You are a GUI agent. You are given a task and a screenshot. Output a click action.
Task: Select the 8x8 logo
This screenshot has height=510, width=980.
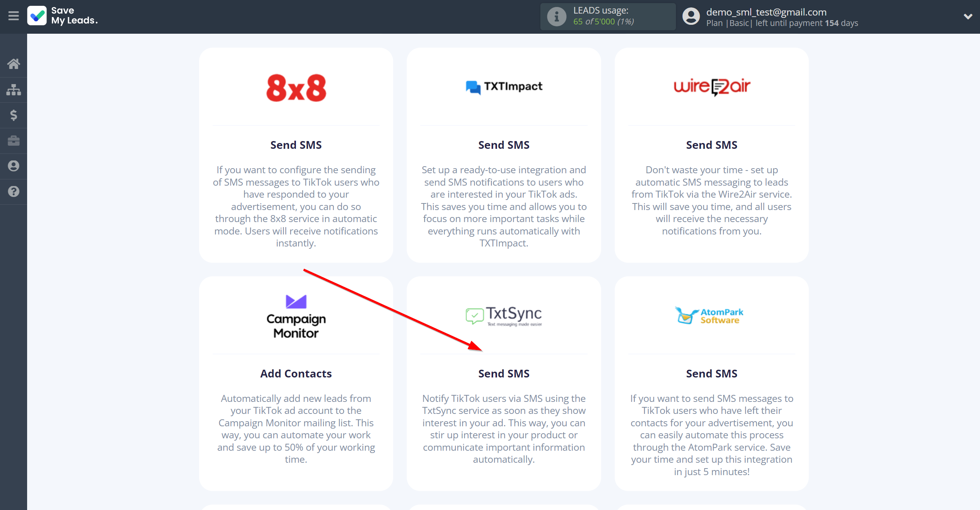click(x=296, y=88)
